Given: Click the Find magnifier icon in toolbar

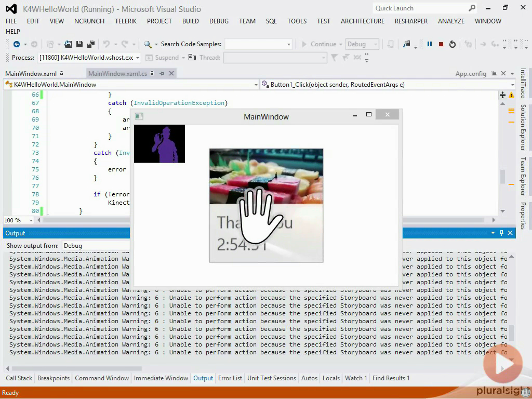Looking at the screenshot, I should 148,44.
